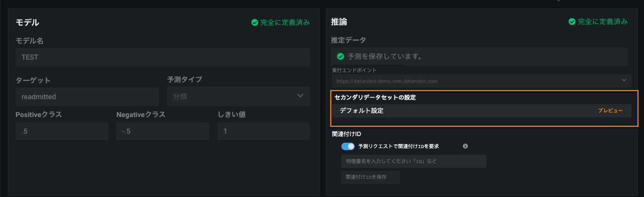The width and height of the screenshot is (644, 197).
Task: Click the green check icon in 推論 header
Action: [572, 22]
